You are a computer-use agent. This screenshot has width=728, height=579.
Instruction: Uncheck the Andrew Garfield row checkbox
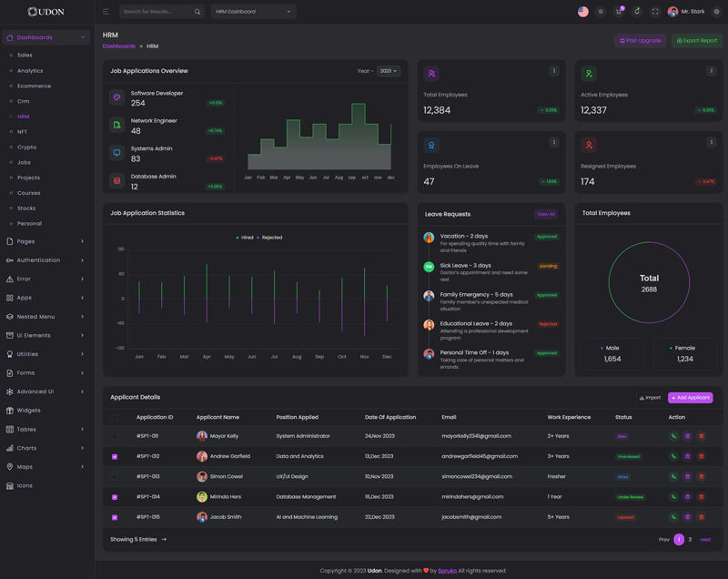(x=115, y=457)
